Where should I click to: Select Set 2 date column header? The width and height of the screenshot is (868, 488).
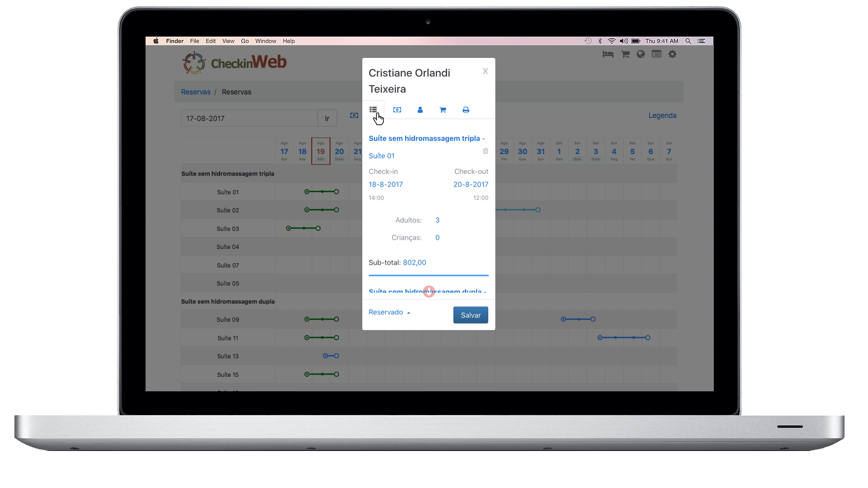pos(577,151)
